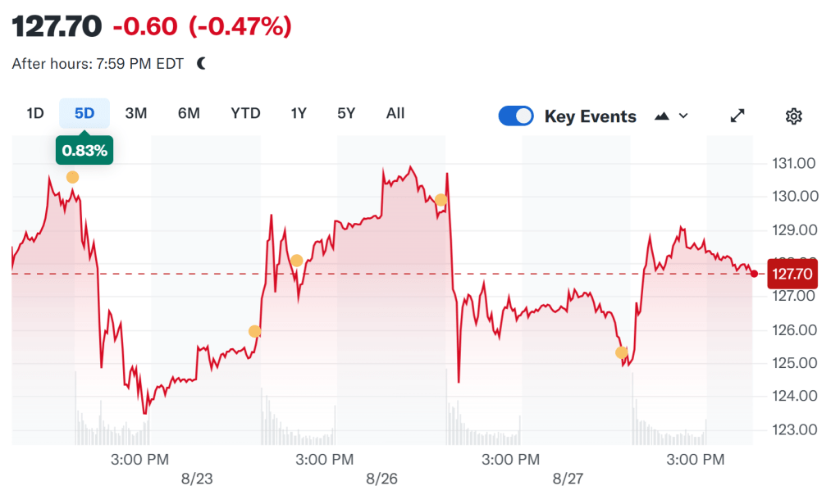
Task: Switch to the 6M range
Action: pos(189,113)
